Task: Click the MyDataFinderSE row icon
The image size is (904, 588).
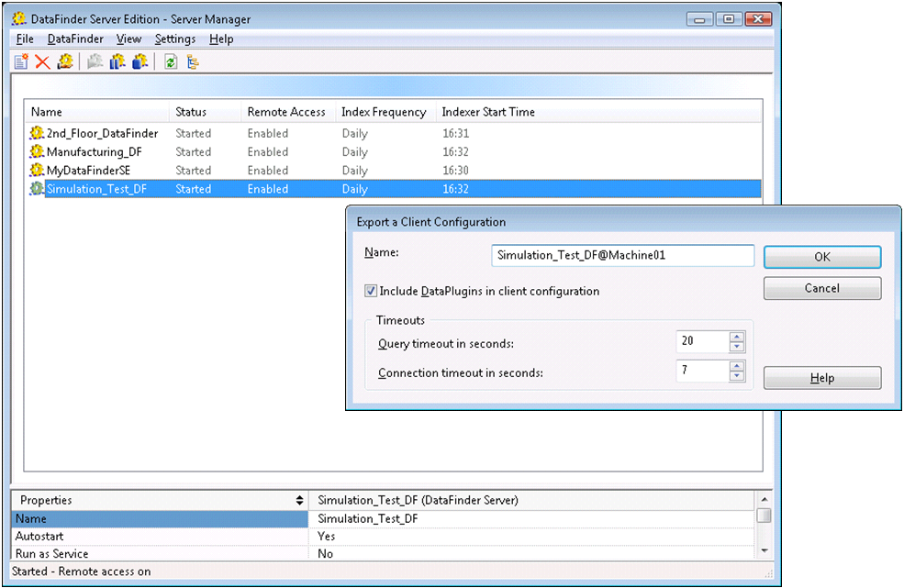Action: pyautogui.click(x=37, y=171)
